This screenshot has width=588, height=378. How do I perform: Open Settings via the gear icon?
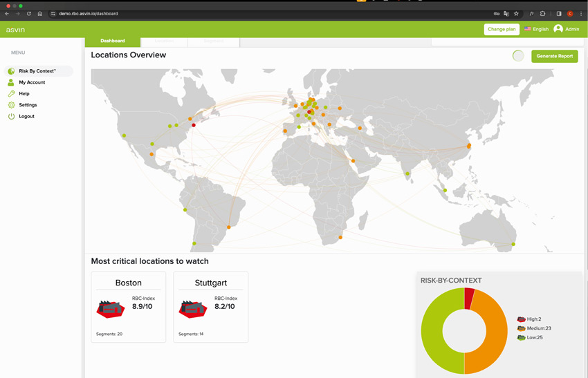point(11,105)
